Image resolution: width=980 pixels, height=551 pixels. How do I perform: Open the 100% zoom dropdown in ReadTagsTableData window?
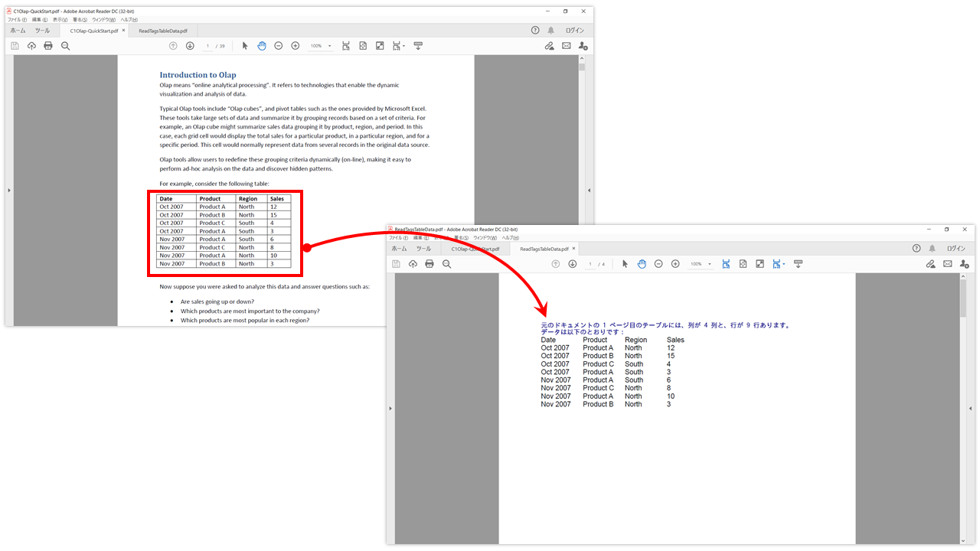701,264
